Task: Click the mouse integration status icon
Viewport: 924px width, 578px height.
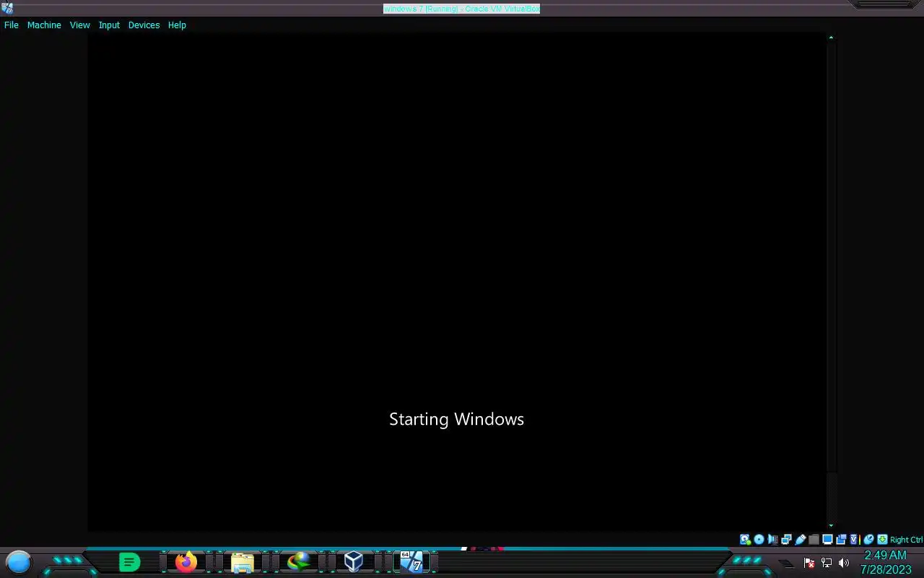Action: tap(868, 539)
